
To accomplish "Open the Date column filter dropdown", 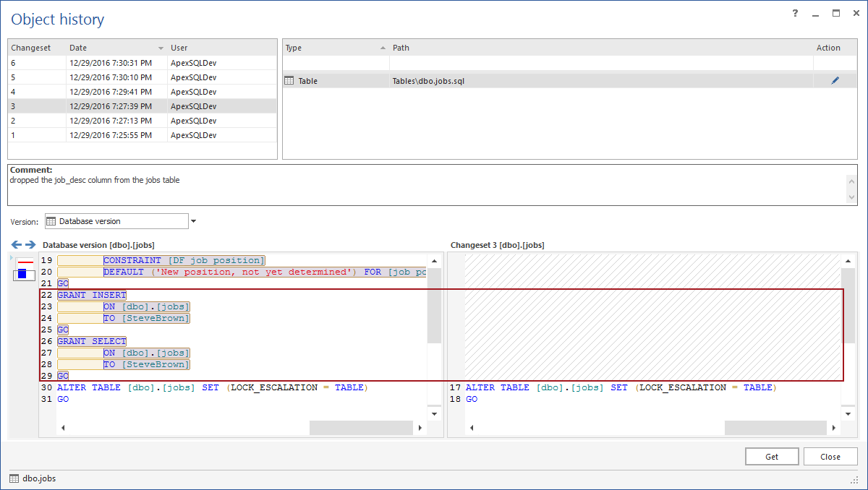I will [161, 48].
